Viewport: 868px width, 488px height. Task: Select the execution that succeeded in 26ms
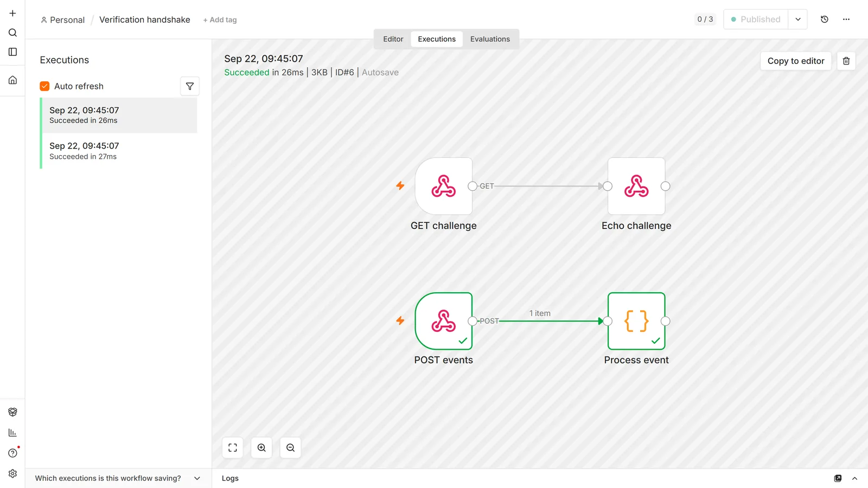tap(119, 115)
